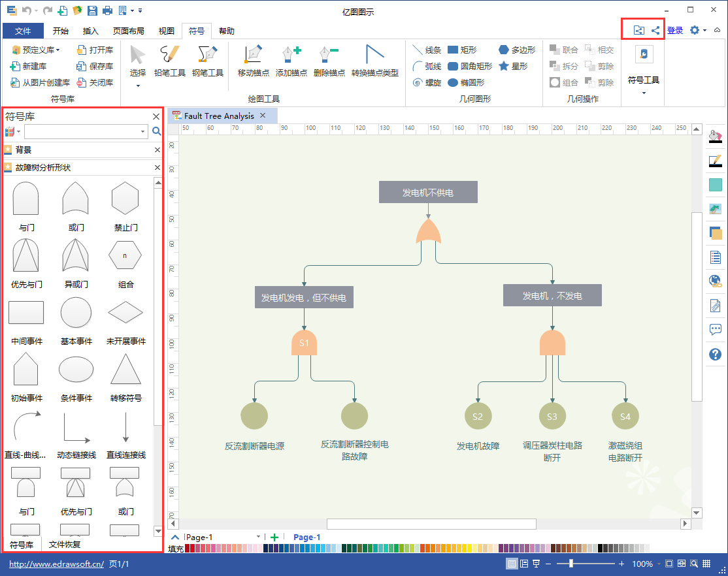Click the 符号工具 icon
Image resolution: width=728 pixels, height=576 pixels.
coord(644,54)
